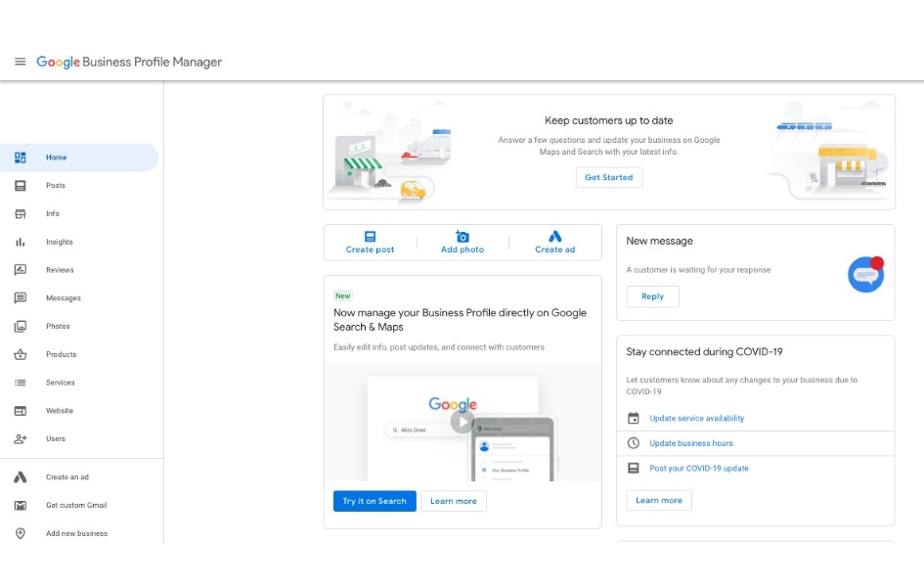Click the blue chat bubble notification icon
The height and width of the screenshot is (587, 924).
[x=865, y=274]
